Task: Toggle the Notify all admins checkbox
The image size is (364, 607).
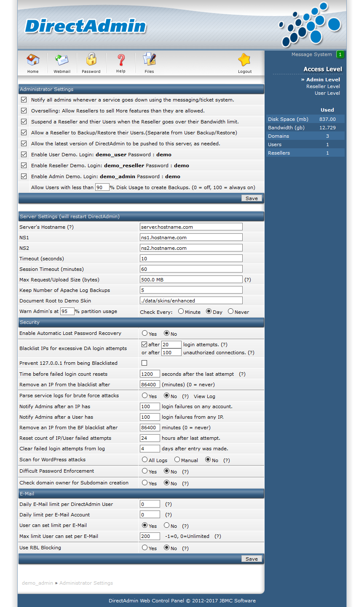Action: click(x=24, y=100)
